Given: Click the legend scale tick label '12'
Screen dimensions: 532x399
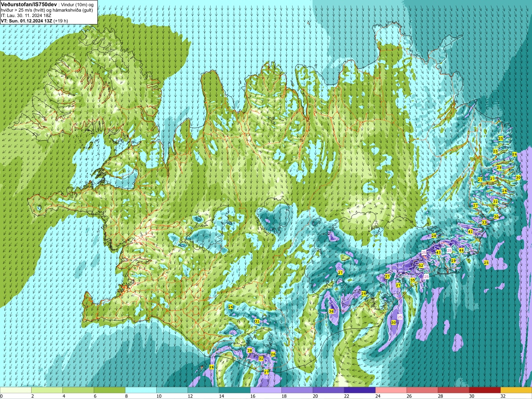Looking at the screenshot, I should tap(190, 396).
